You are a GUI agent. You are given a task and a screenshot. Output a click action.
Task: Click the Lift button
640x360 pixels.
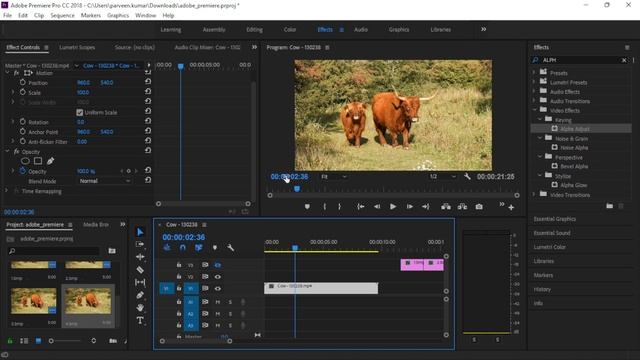tap(446, 207)
